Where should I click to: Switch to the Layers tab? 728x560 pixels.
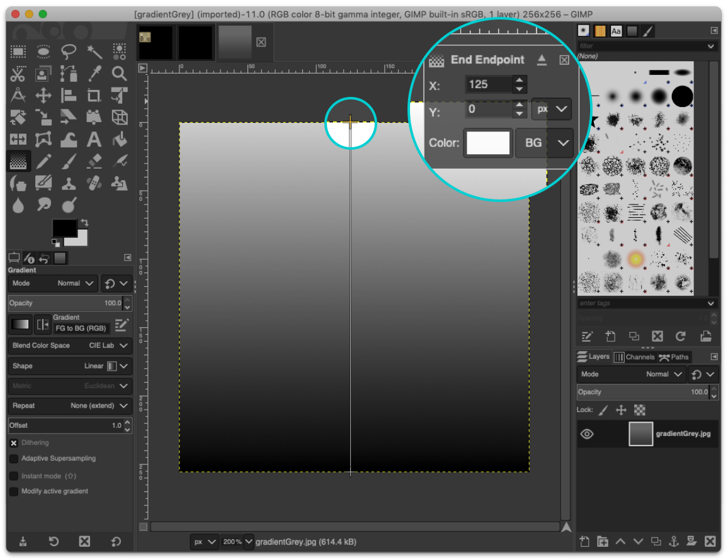593,356
